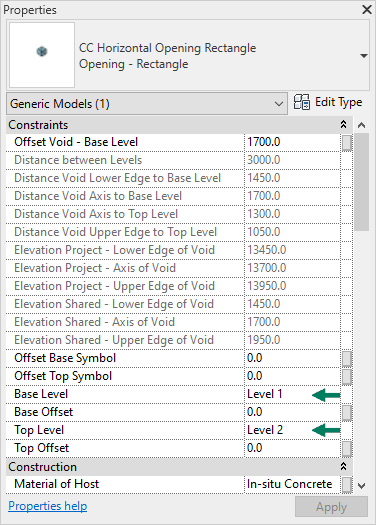Open the Properties help link
This screenshot has width=376, height=525.
pos(48,506)
